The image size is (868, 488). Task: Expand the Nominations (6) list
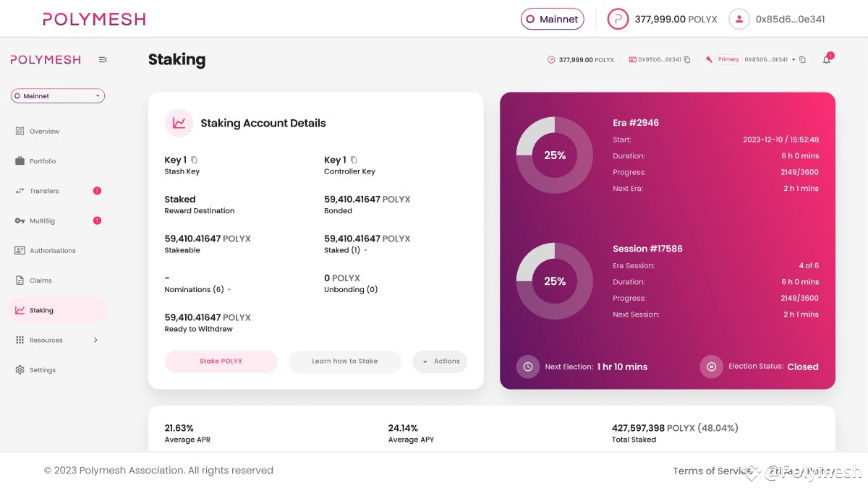click(229, 290)
